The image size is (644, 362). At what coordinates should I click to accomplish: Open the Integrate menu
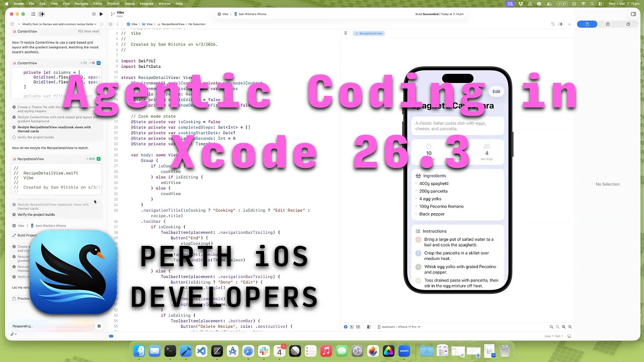pyautogui.click(x=146, y=4)
